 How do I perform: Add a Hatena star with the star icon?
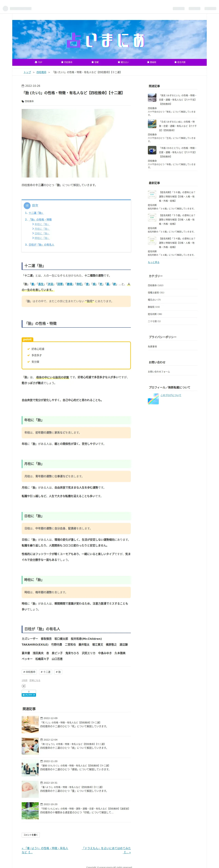(24, 686)
